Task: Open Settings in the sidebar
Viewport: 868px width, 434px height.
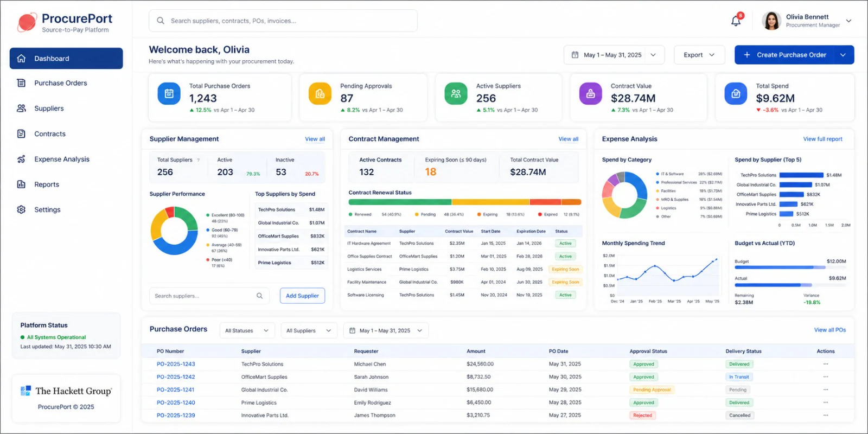Action: 66,209
